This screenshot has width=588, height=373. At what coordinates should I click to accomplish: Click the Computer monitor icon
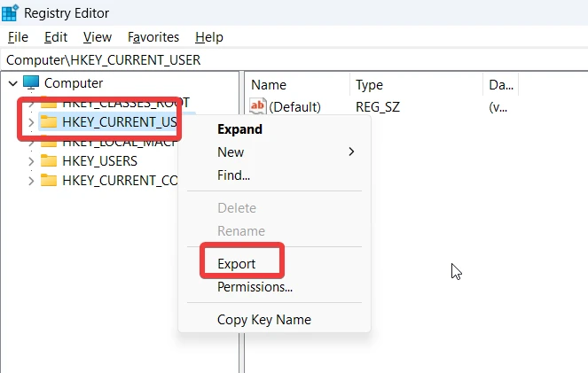[x=31, y=82]
